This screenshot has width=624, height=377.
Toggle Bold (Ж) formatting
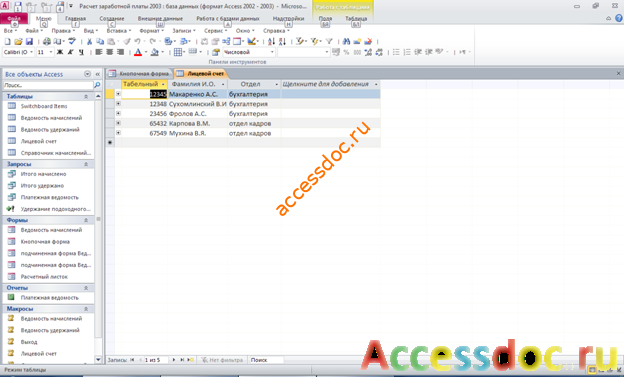pyautogui.click(x=60, y=52)
